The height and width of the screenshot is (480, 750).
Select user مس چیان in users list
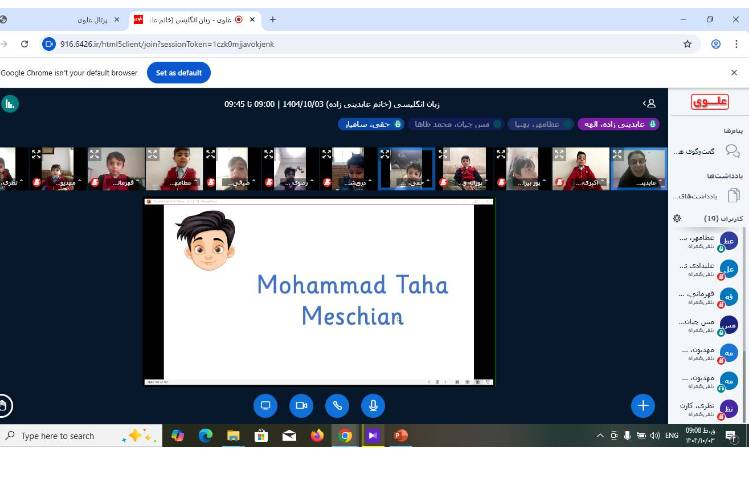(707, 325)
